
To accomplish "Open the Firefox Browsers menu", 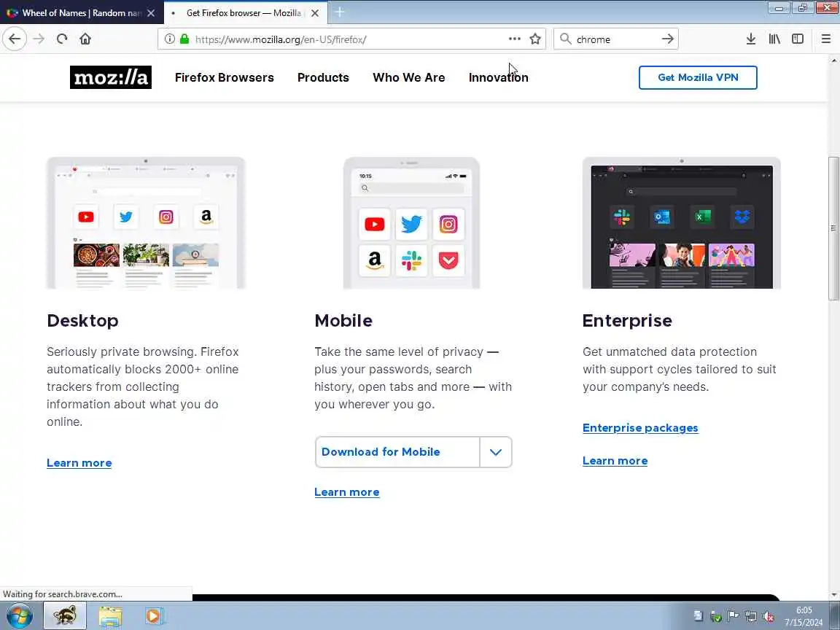I will point(224,78).
